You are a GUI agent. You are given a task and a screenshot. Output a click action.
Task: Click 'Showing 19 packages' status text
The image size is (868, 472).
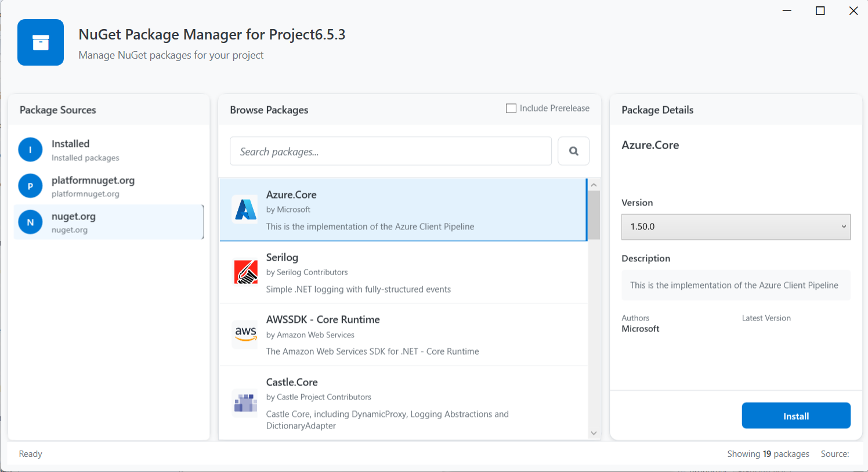(x=768, y=454)
